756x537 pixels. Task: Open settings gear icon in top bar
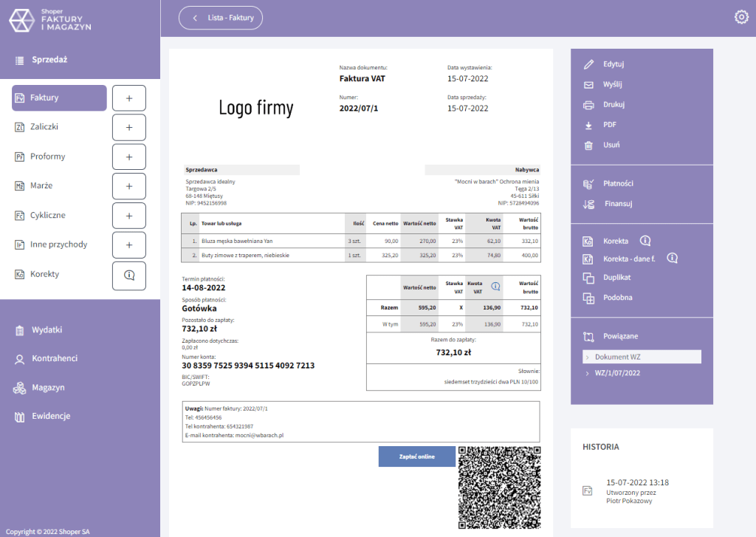741,18
